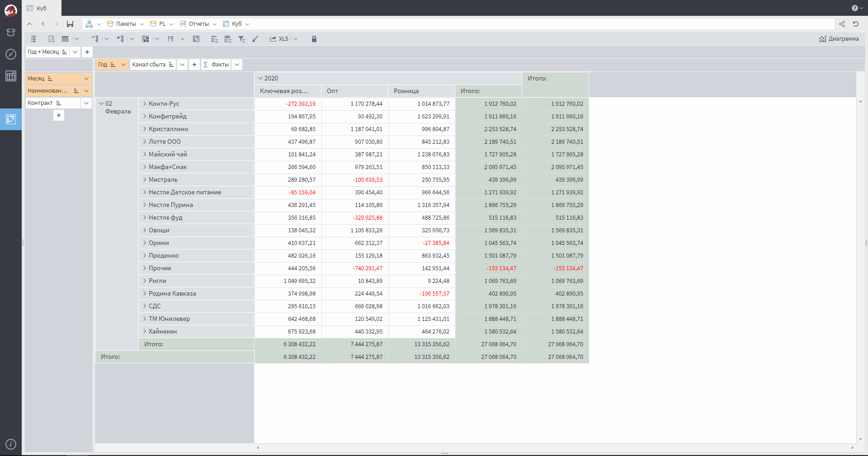This screenshot has height=456, width=868.
Task: Click the hierarchy tree icon in breadcrumb
Action: coord(89,24)
